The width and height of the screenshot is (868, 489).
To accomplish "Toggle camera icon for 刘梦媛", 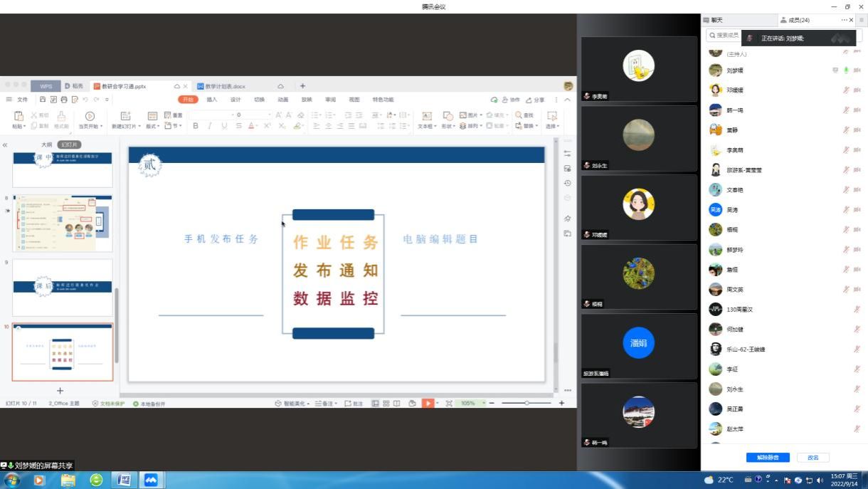I will [857, 70].
